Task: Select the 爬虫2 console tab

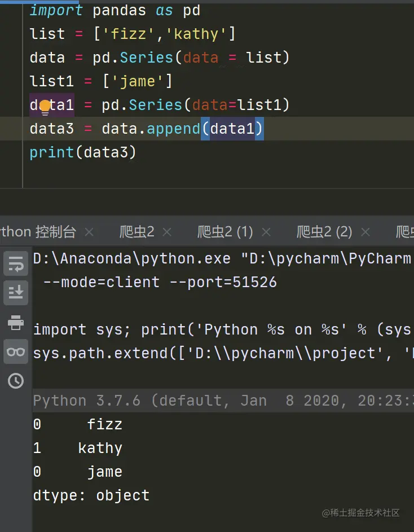Action: point(136,231)
